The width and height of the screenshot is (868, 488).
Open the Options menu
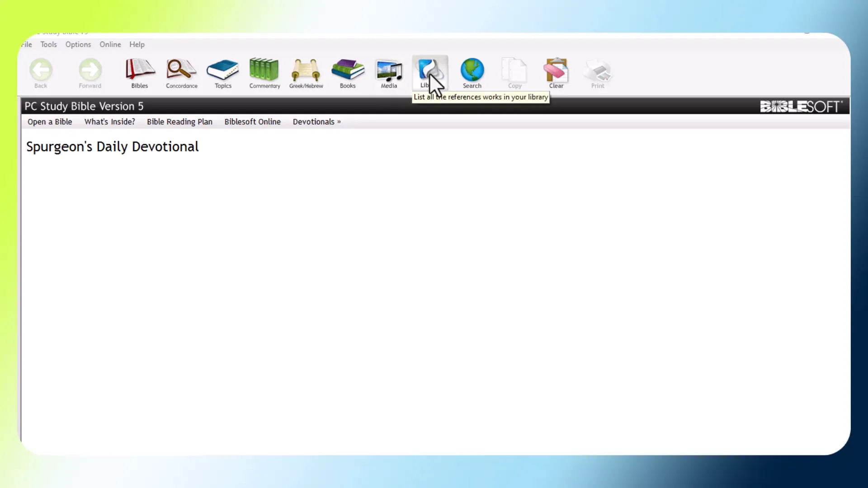point(78,44)
